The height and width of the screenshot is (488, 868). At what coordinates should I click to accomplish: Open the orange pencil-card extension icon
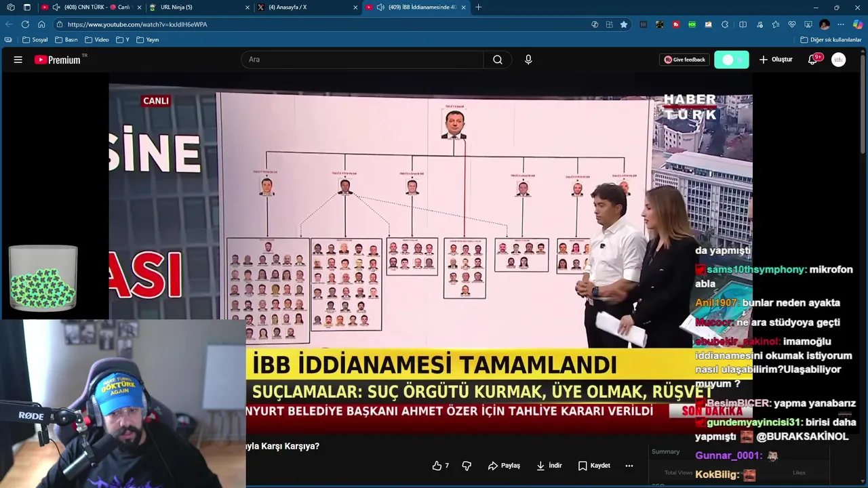pos(709,24)
